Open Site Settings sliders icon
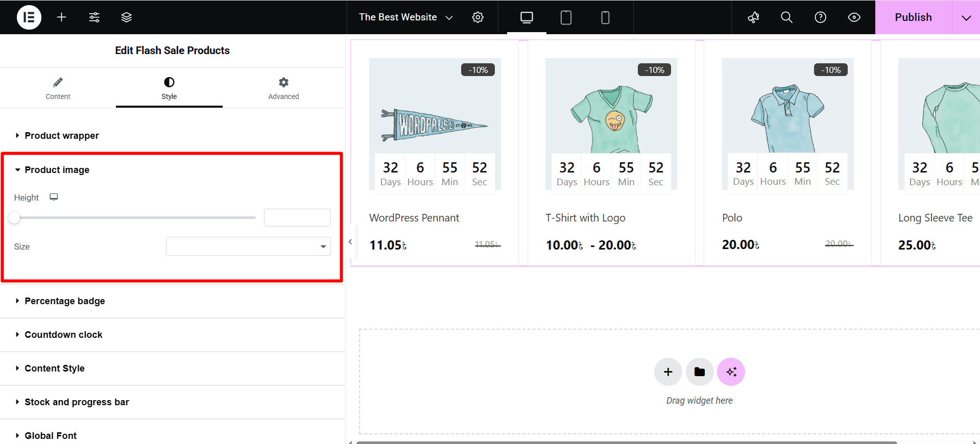 94,17
